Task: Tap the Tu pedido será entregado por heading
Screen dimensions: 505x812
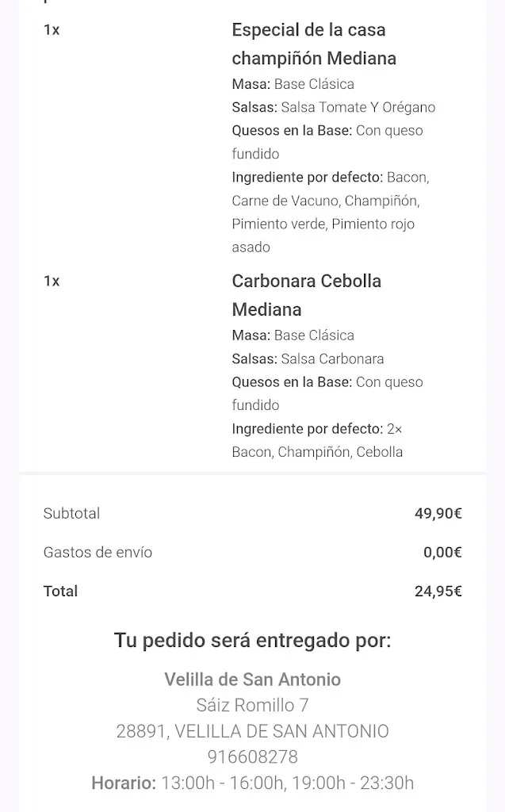Action: [x=252, y=641]
